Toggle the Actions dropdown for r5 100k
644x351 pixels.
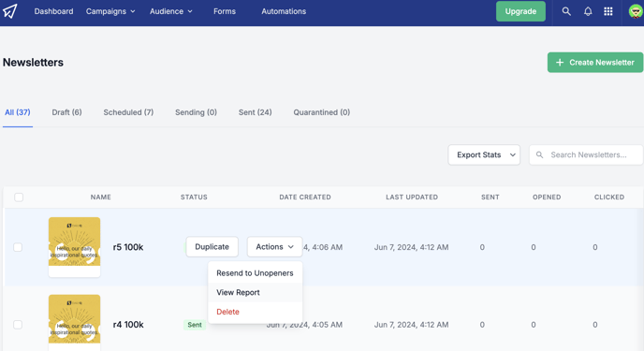[274, 247]
